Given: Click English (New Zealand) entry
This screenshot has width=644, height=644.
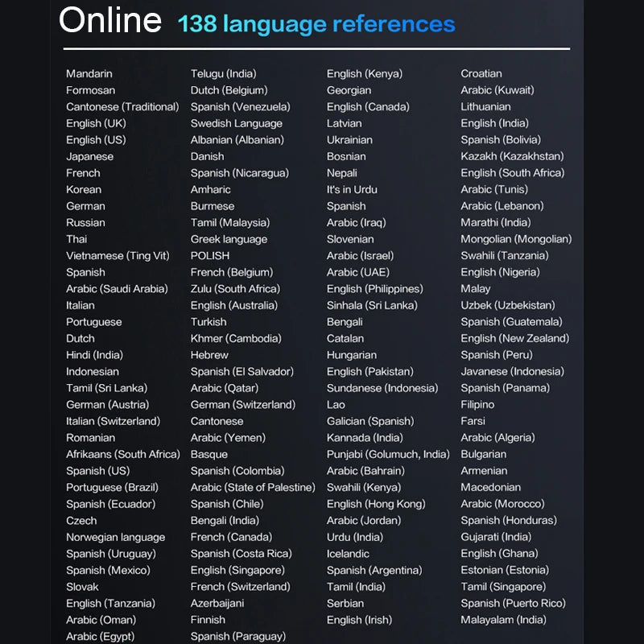Looking at the screenshot, I should [514, 338].
